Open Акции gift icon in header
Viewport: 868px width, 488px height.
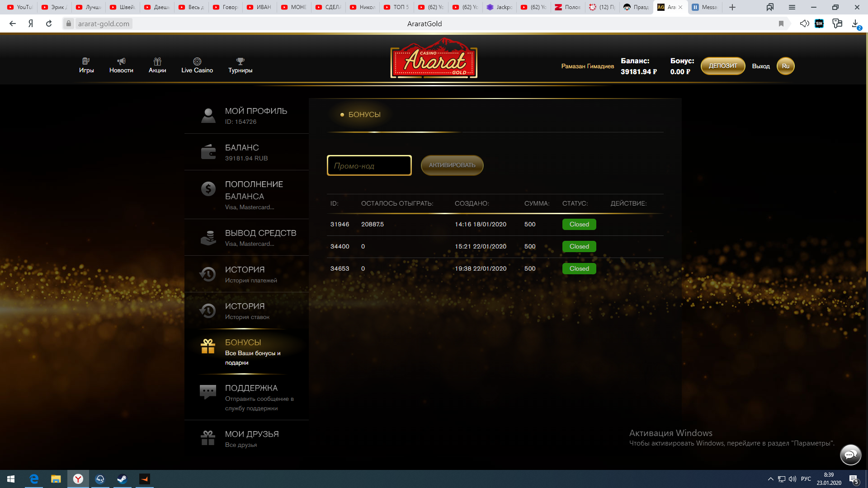tap(157, 61)
